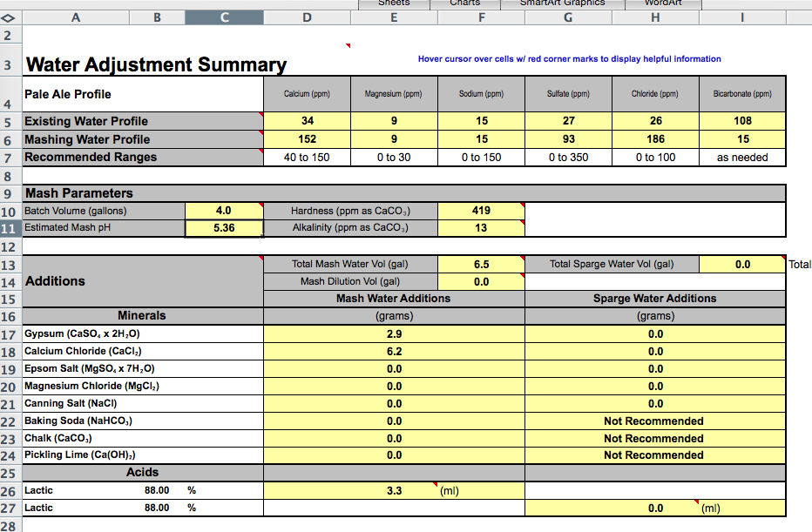Click the Mash Parameters section header
The width and height of the screenshot is (812, 532).
[x=404, y=193]
